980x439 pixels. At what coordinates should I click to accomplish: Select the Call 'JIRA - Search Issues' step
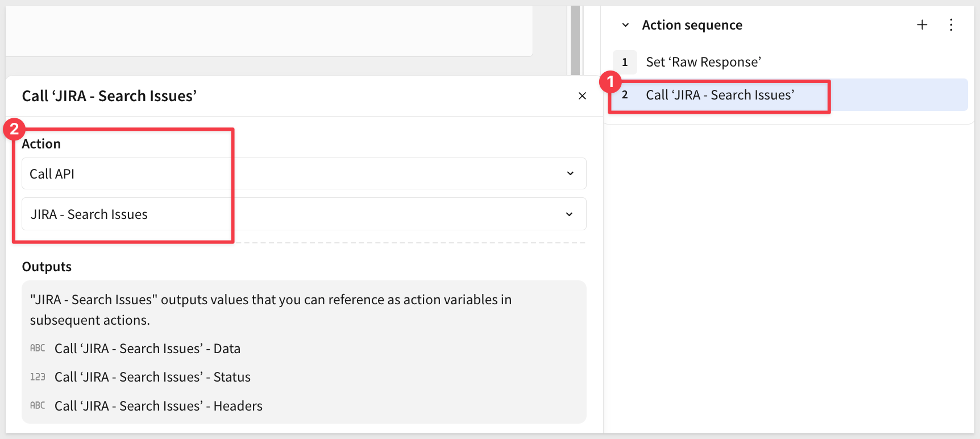[720, 95]
